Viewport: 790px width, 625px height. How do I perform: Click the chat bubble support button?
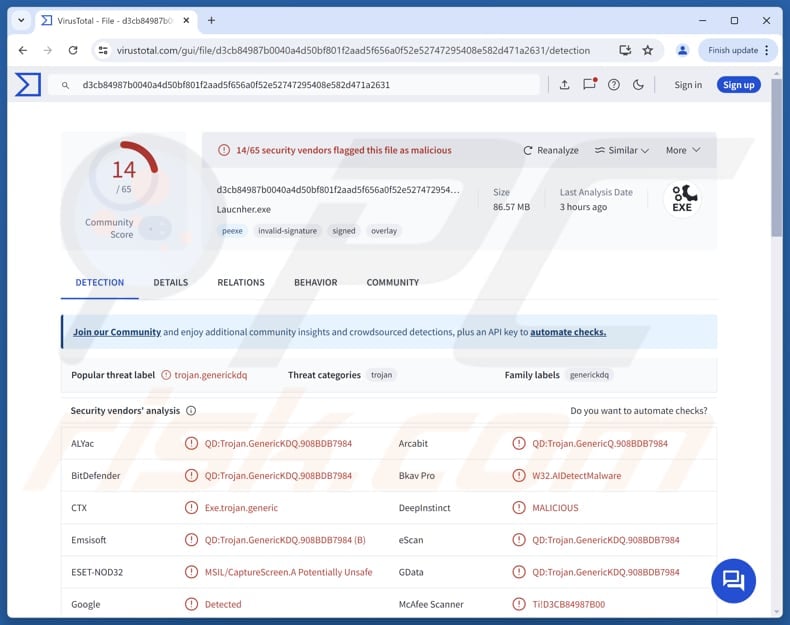click(733, 580)
